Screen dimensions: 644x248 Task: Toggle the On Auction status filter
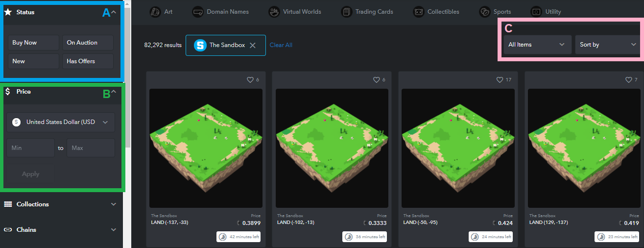87,43
